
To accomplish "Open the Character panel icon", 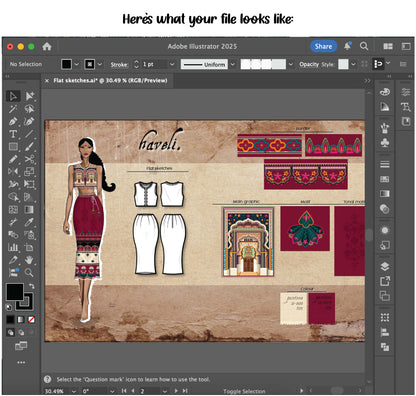I will (406, 107).
